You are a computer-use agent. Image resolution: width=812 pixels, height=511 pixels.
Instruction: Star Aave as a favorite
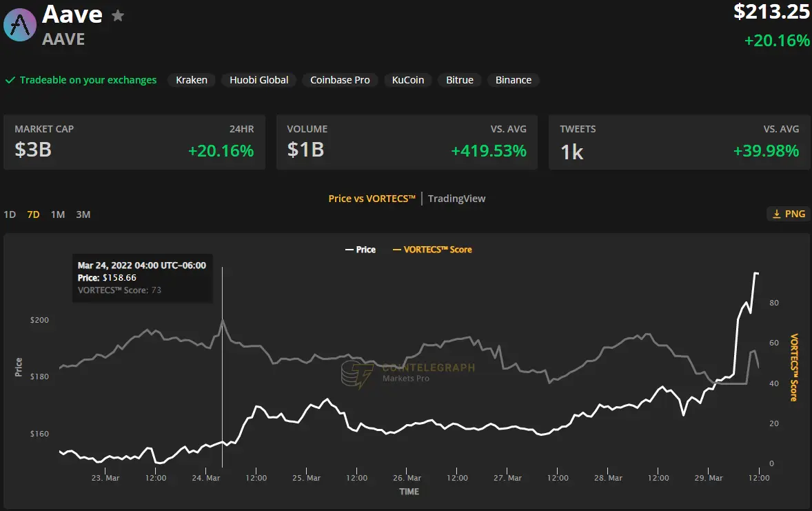click(118, 15)
